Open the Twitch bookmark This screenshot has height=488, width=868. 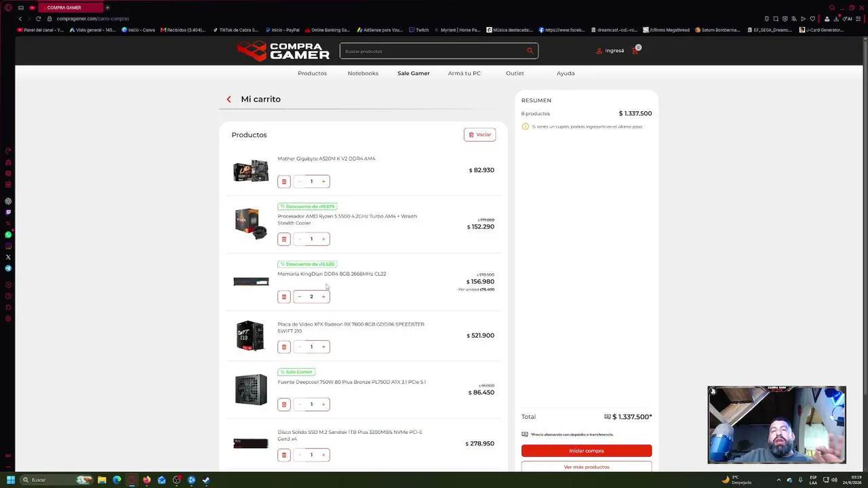[418, 30]
